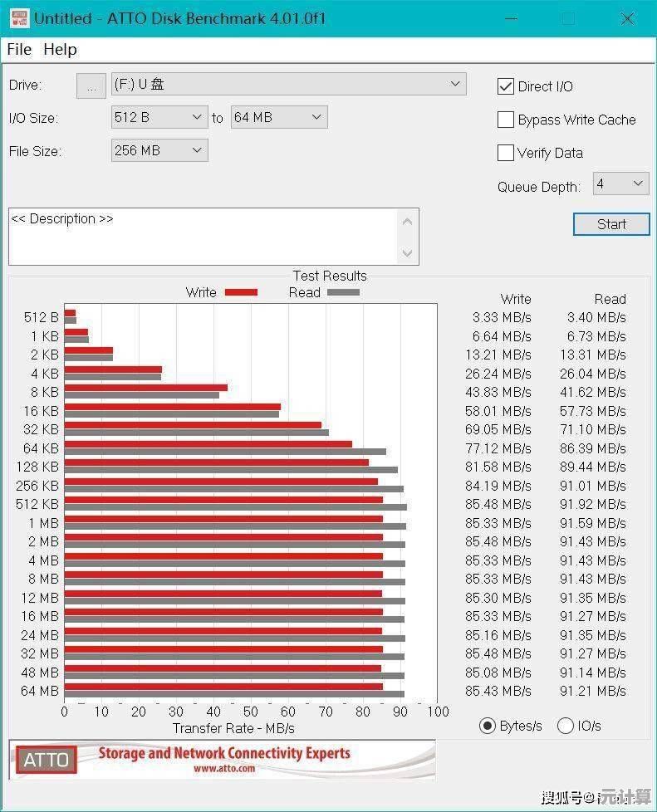The width and height of the screenshot is (657, 812).
Task: Click description box scroll down arrow
Action: [x=407, y=253]
